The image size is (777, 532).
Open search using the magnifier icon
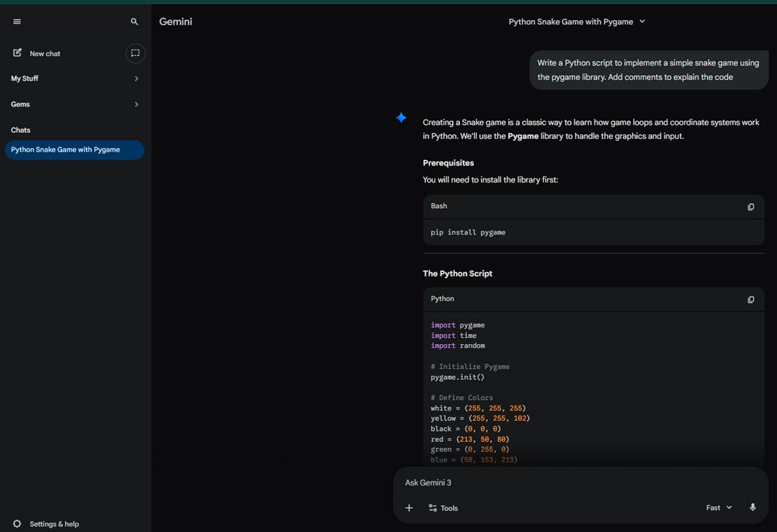coord(134,22)
